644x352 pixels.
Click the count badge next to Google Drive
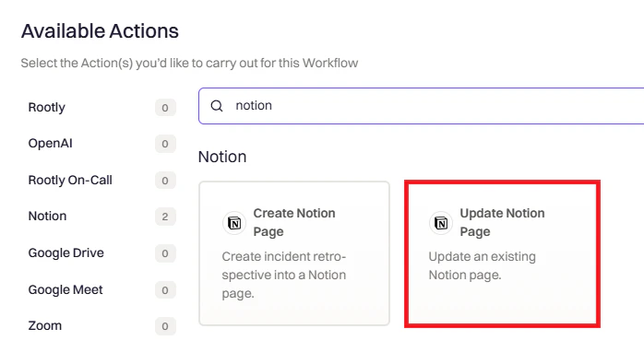point(165,253)
